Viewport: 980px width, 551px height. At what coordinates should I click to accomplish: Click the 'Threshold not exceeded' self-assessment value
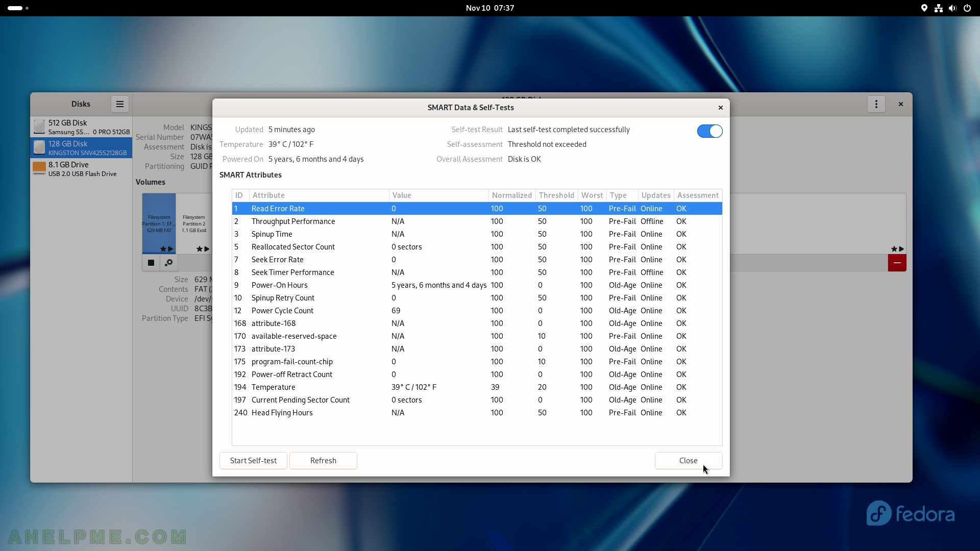[x=547, y=144]
